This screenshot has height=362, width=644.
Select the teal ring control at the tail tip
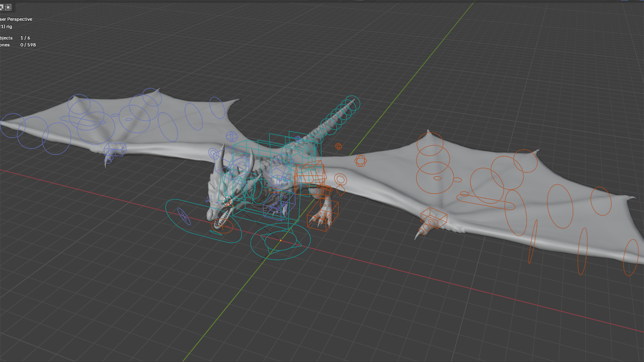point(353,103)
